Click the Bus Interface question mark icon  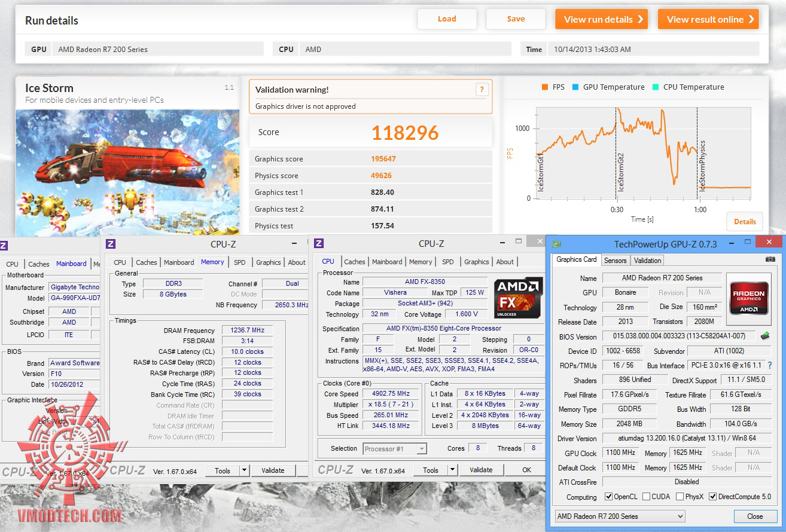pos(770,365)
